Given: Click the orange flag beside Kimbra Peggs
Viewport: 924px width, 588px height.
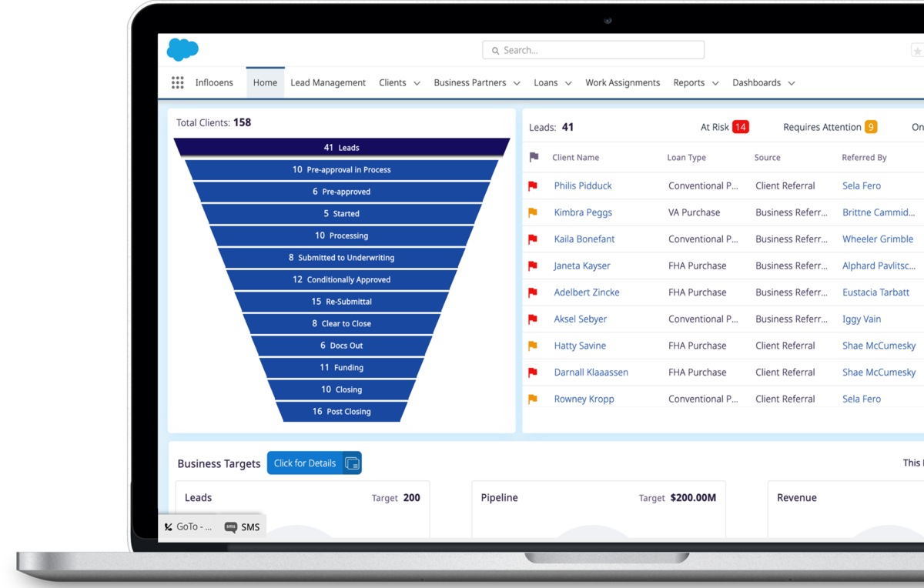Looking at the screenshot, I should click(533, 212).
